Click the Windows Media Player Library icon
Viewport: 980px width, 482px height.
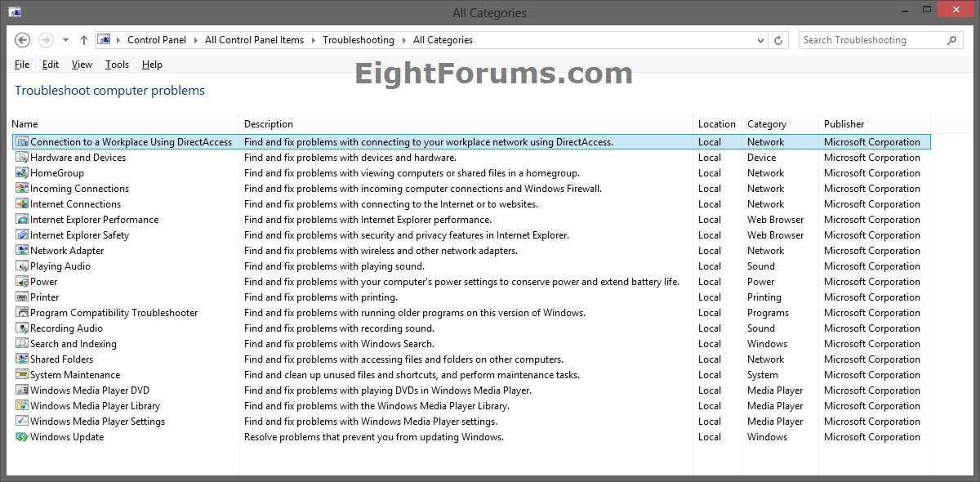[x=22, y=406]
